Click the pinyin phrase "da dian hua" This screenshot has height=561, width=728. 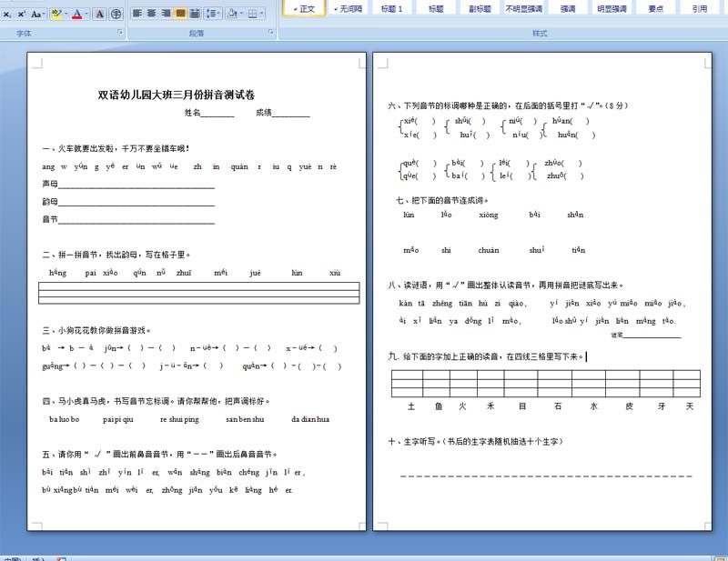pyautogui.click(x=310, y=419)
